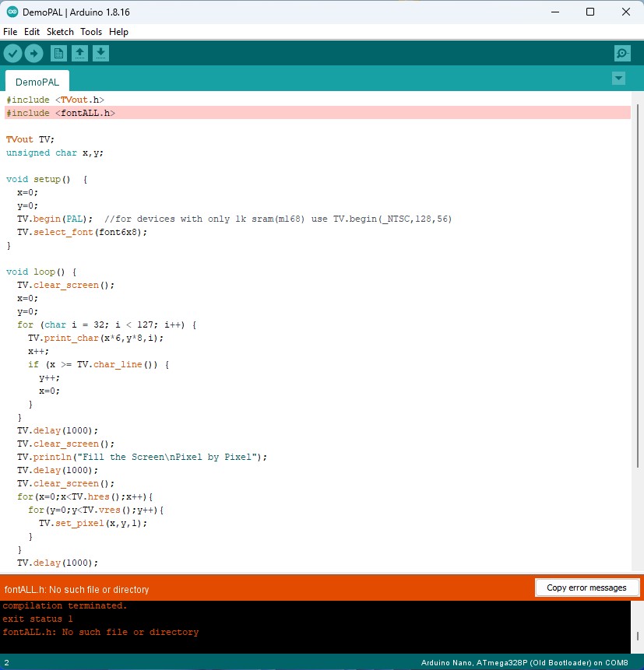The image size is (644, 670).
Task: Maximize the Arduino window
Action: pos(590,12)
